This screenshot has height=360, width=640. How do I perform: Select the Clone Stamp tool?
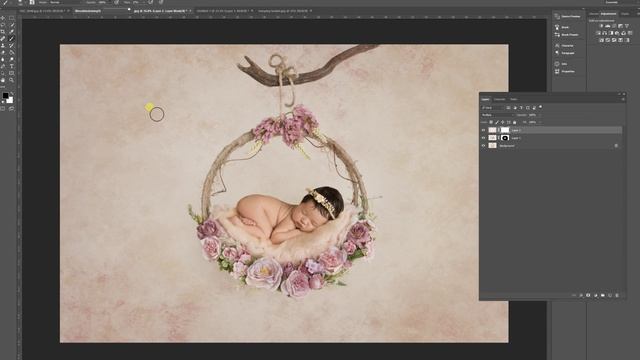point(3,45)
